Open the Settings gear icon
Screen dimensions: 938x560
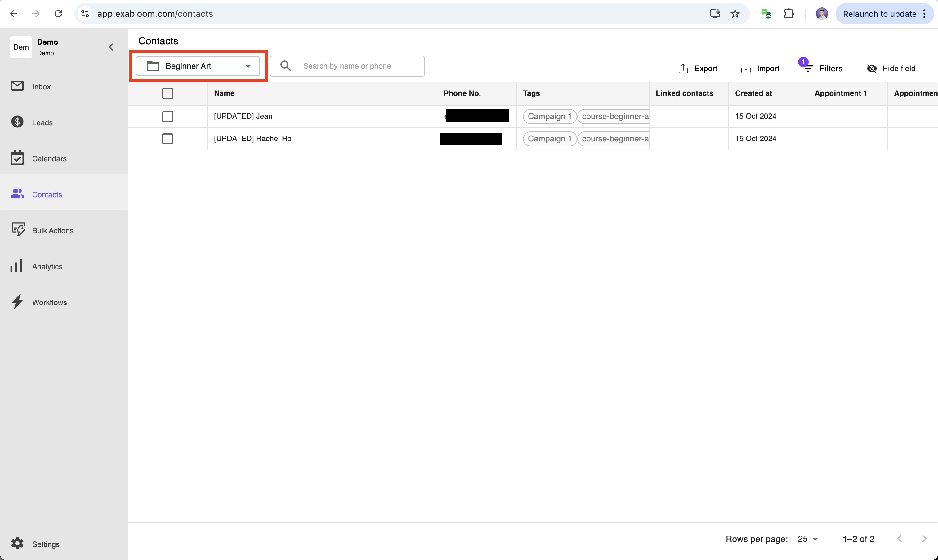click(17, 543)
